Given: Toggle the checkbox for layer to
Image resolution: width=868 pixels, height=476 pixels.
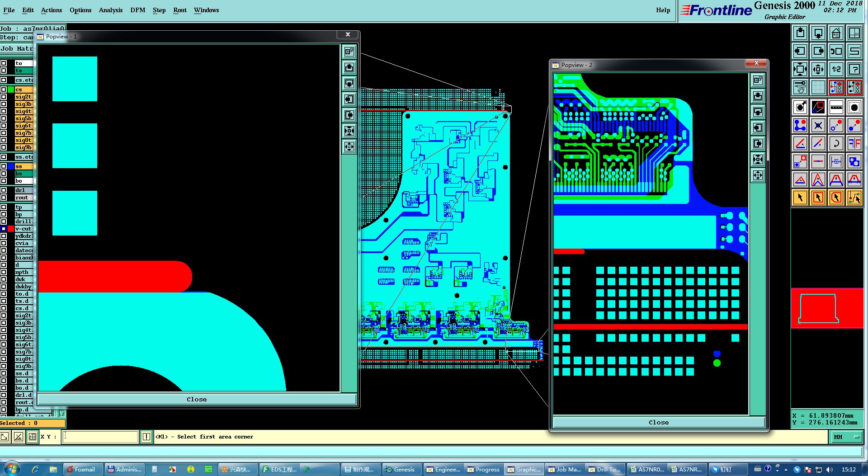Looking at the screenshot, I should pyautogui.click(x=4, y=63).
